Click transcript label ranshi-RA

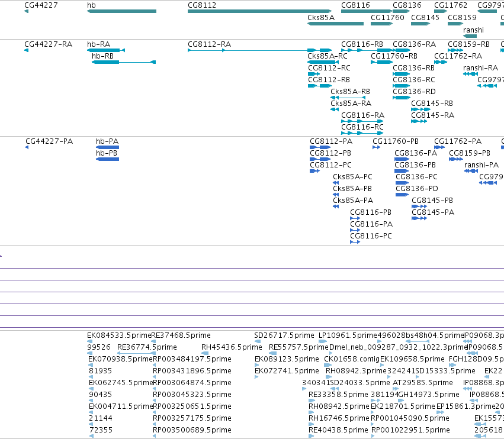pyautogui.click(x=480, y=68)
